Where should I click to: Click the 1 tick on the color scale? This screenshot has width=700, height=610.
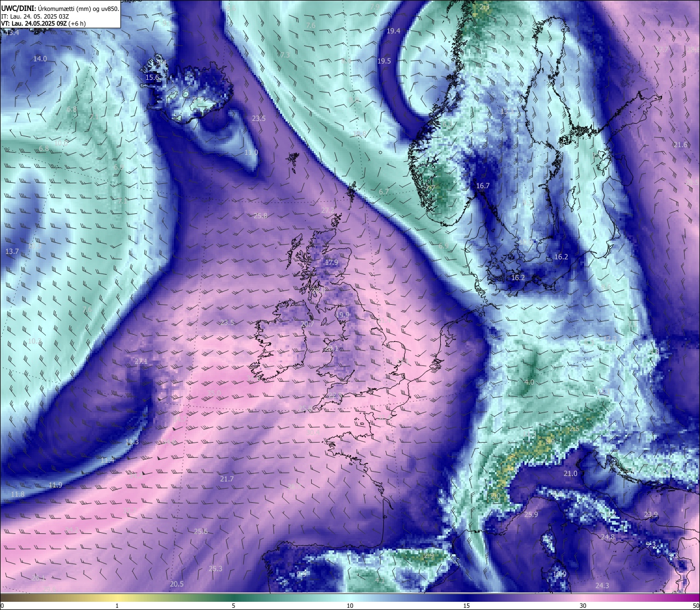pyautogui.click(x=117, y=606)
